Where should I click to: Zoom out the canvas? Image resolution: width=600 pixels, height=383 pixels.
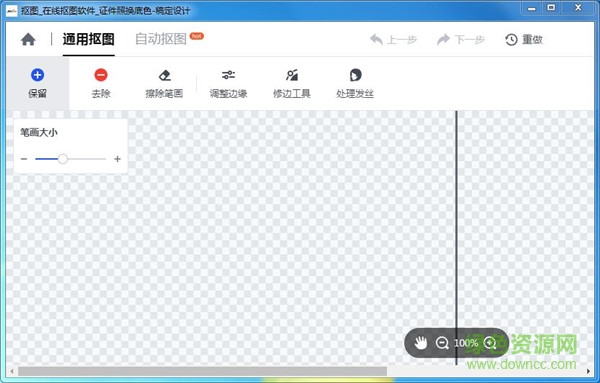click(442, 343)
